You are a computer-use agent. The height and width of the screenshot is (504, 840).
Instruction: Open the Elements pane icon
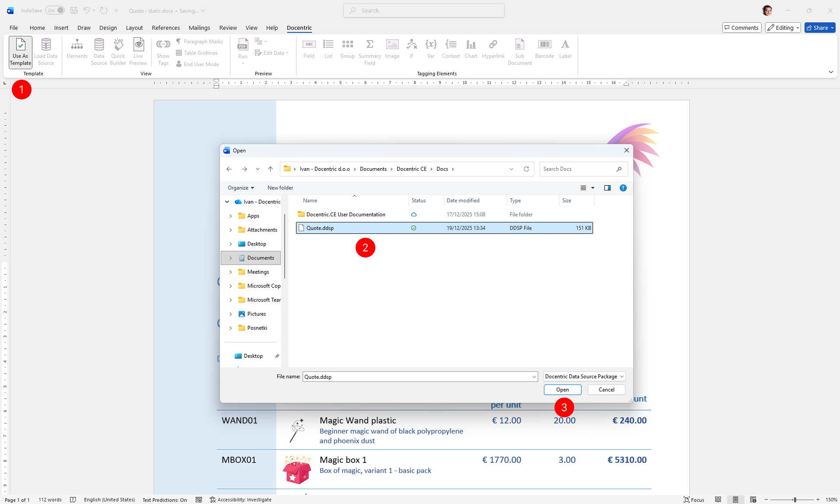[77, 49]
